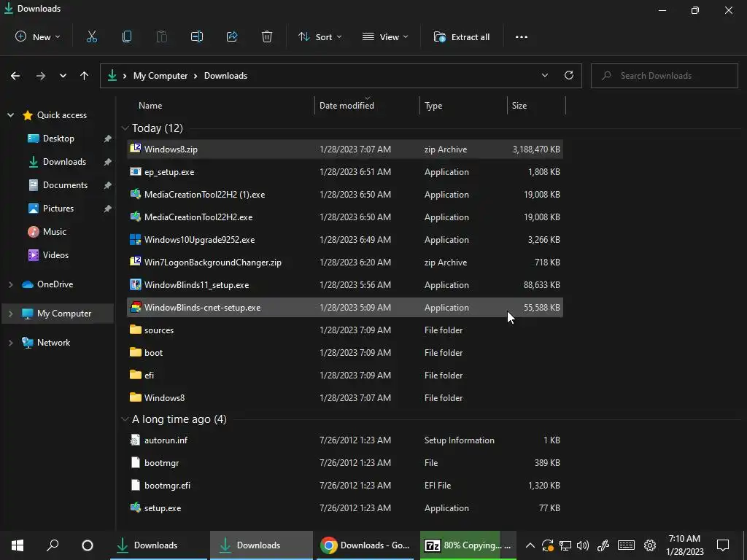Click the ep_setup.exe application icon

135,171
